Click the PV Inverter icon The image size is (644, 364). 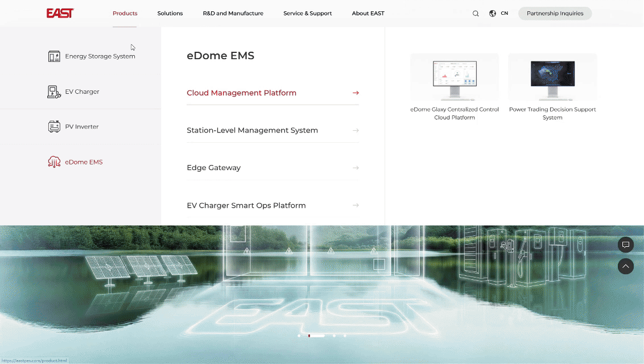coord(54,126)
